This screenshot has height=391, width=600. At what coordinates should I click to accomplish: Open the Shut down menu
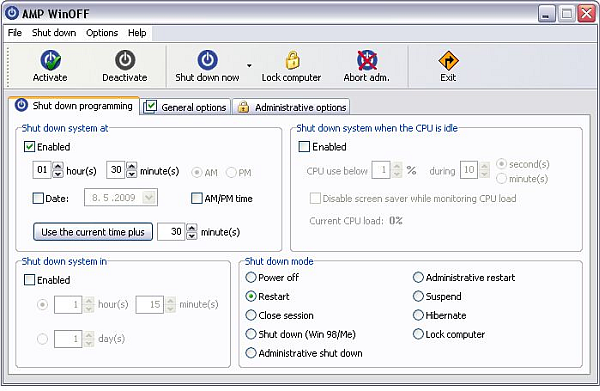54,33
